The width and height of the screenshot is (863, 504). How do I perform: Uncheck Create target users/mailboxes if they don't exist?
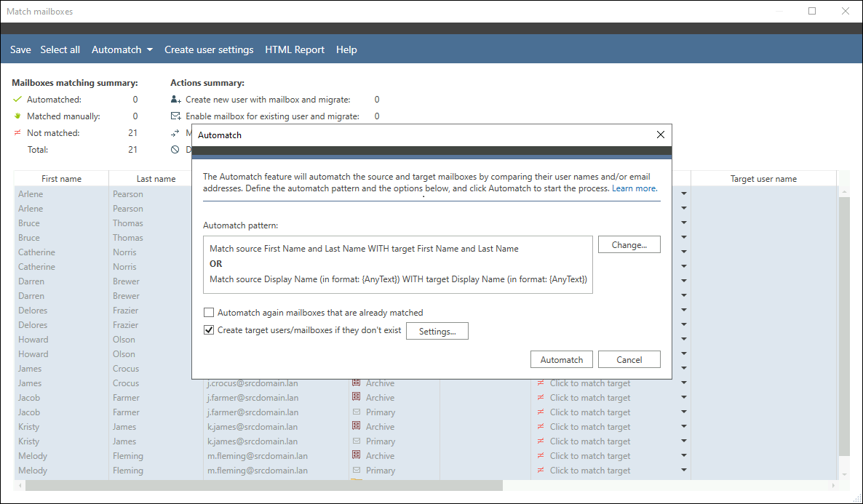(210, 330)
